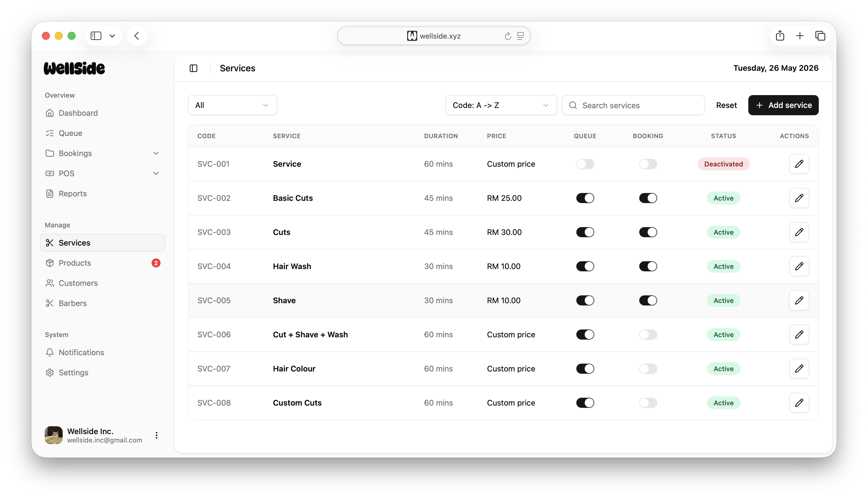Click the Add service button
This screenshot has width=868, height=499.
(783, 105)
